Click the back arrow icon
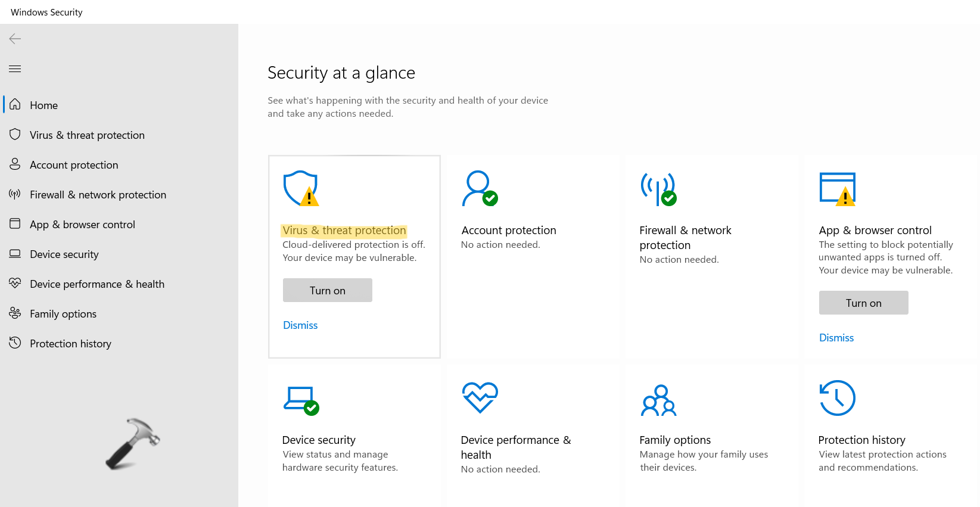Screen dimensions: 980x507 15,39
